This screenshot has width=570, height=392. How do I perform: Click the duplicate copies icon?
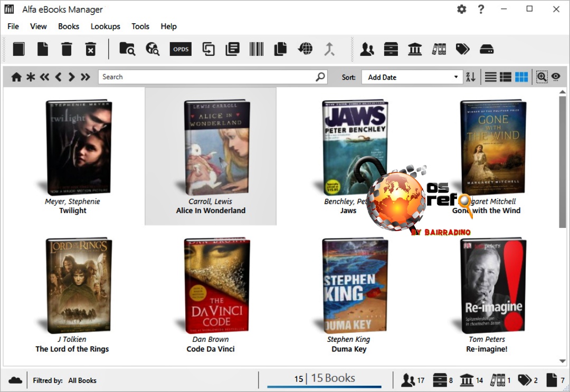click(x=280, y=49)
